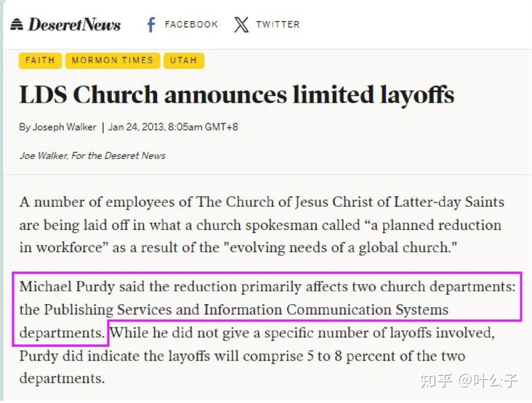
Task: Click the highlighted Michael Purdy sentence
Action: 267,309
